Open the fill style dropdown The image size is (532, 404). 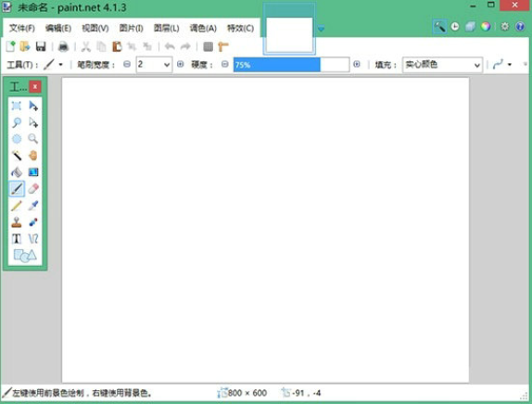(x=442, y=65)
